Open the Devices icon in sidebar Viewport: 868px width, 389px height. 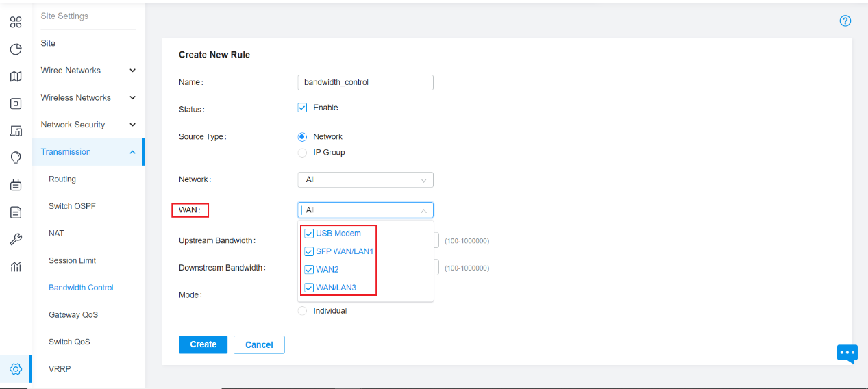pyautogui.click(x=16, y=103)
